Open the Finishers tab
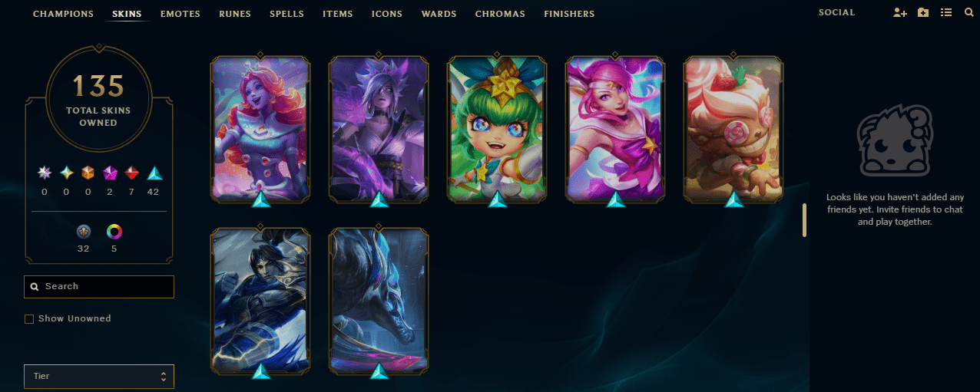The image size is (980, 392). click(x=569, y=14)
